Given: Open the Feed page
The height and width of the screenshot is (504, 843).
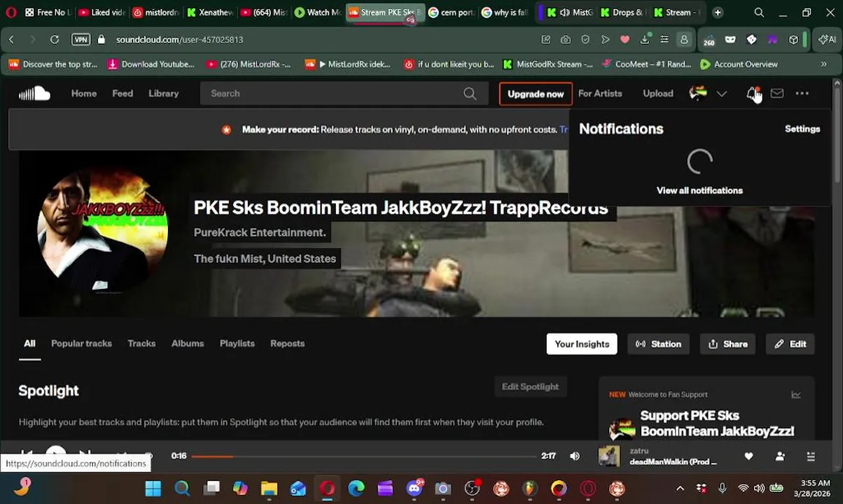Looking at the screenshot, I should (x=123, y=93).
